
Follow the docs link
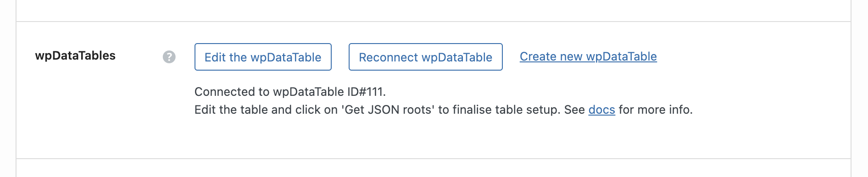coord(601,110)
